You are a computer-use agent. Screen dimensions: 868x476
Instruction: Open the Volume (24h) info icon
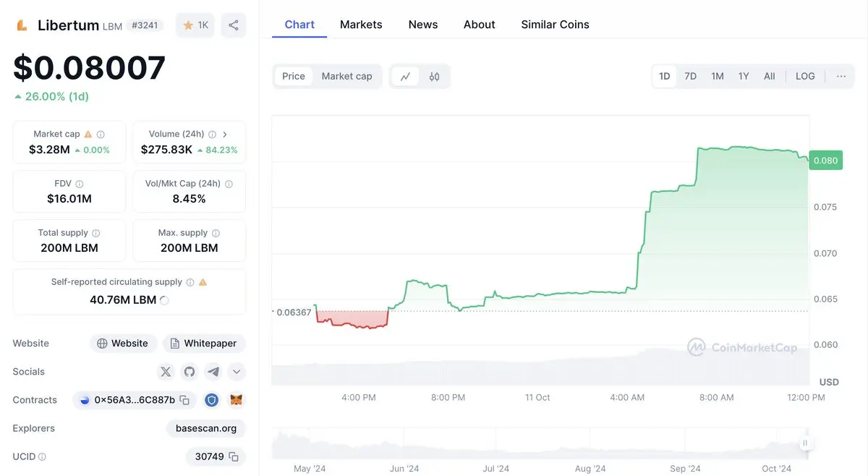[212, 134]
